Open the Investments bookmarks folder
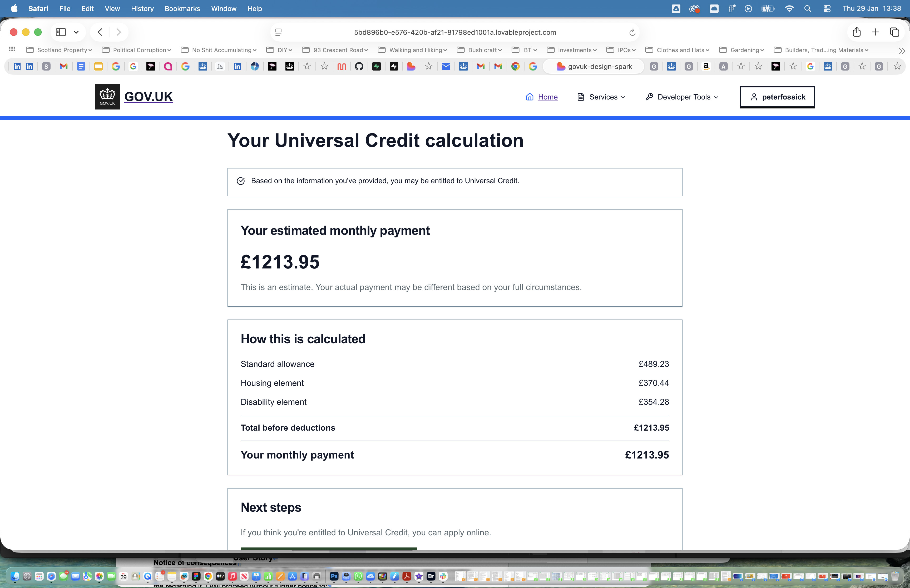 tap(572, 50)
